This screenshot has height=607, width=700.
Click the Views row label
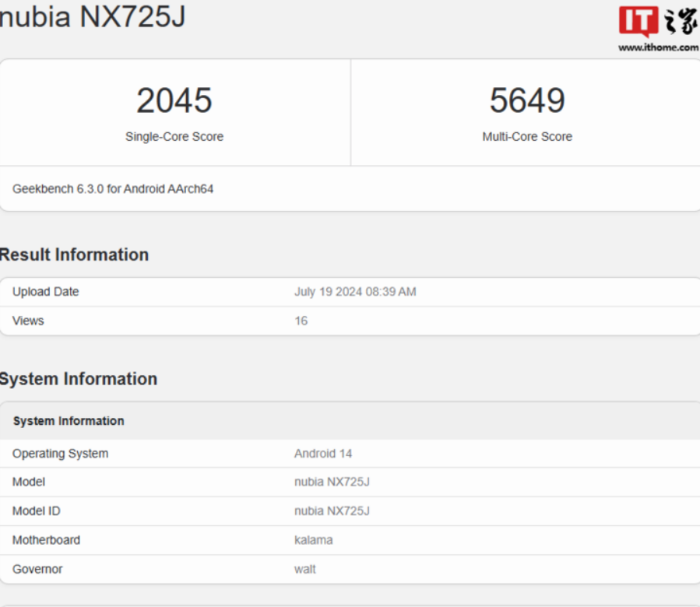pos(28,321)
